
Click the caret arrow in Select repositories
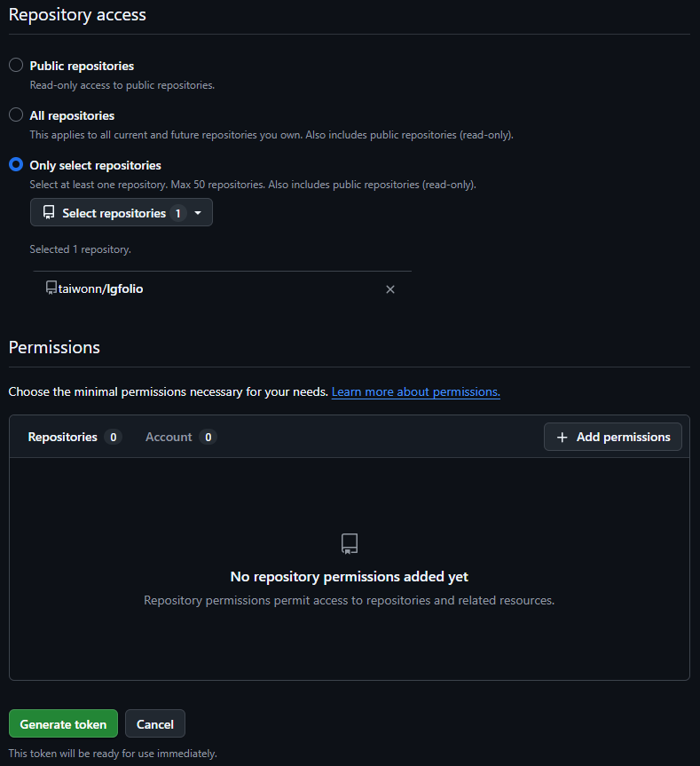[198, 213]
